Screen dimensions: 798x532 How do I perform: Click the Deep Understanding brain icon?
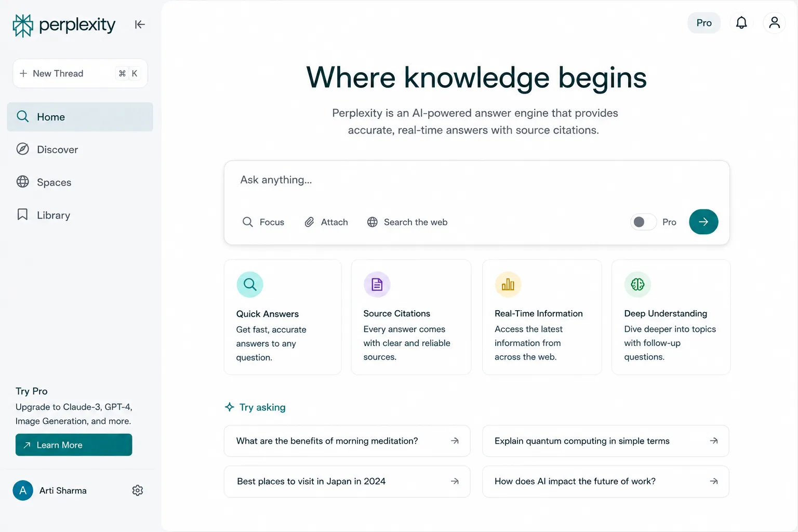tap(637, 285)
